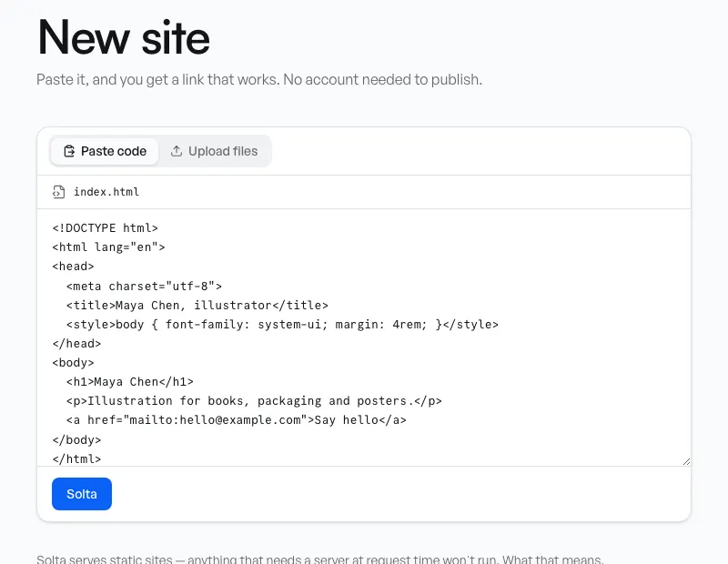Click the line "<!DOCTYPE html>"
The image size is (728, 564).
(x=105, y=228)
